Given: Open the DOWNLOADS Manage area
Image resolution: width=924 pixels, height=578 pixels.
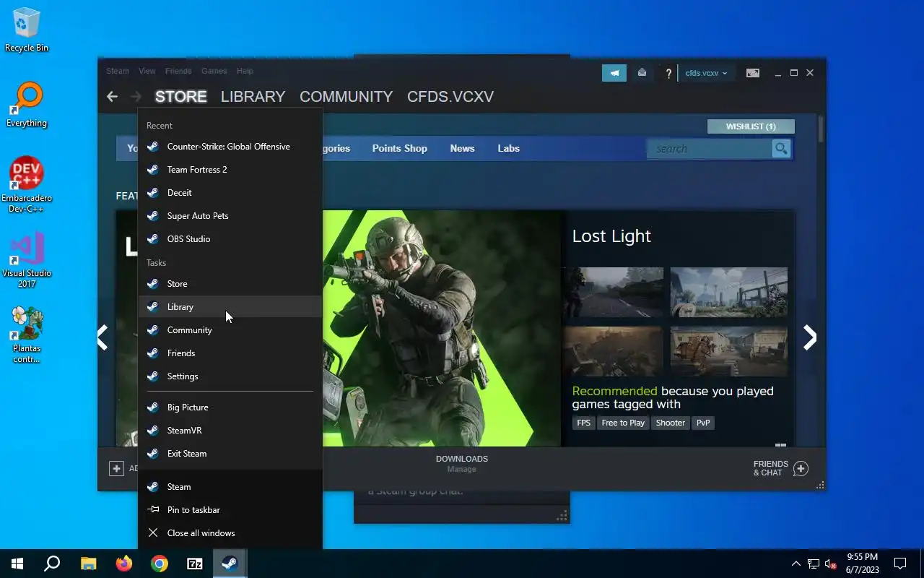Looking at the screenshot, I should 462,464.
